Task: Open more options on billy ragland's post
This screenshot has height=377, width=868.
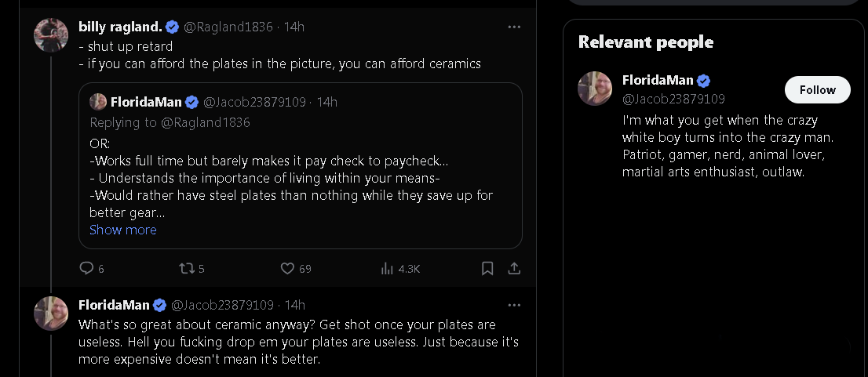Action: (x=514, y=27)
